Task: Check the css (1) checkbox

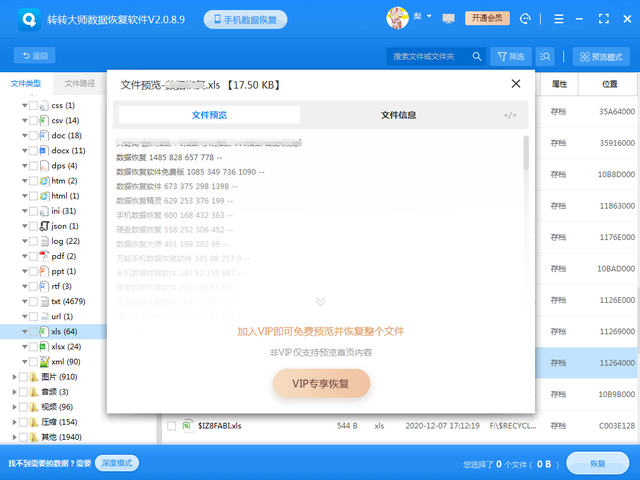Action: (33, 106)
